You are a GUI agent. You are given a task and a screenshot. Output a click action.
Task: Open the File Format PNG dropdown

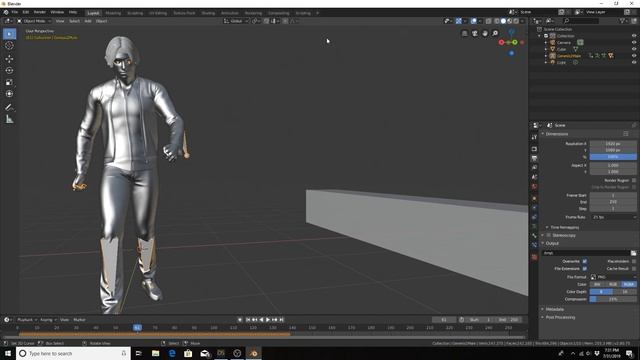point(613,277)
